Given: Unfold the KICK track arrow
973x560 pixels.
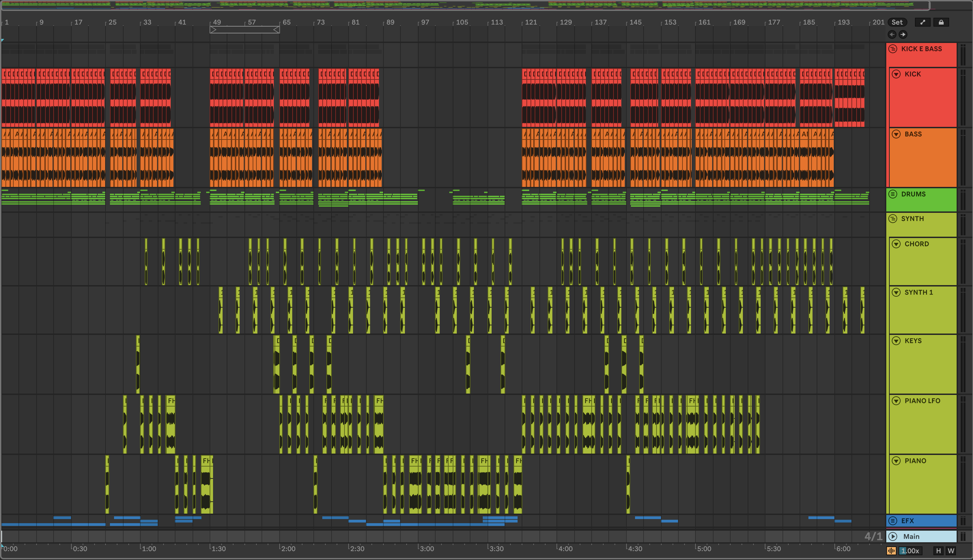Looking at the screenshot, I should 897,74.
